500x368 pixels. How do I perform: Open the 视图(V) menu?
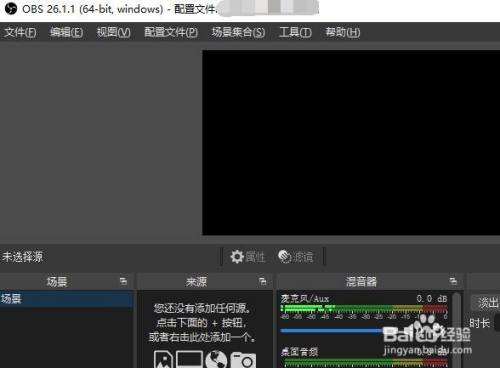pyautogui.click(x=113, y=32)
